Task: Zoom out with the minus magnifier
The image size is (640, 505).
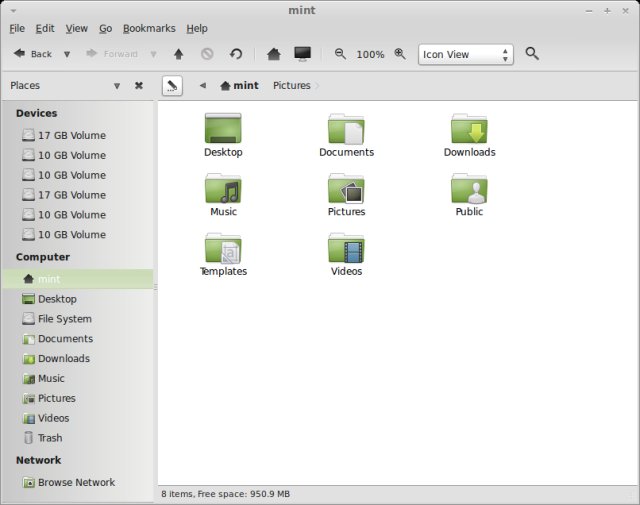Action: (x=340, y=54)
